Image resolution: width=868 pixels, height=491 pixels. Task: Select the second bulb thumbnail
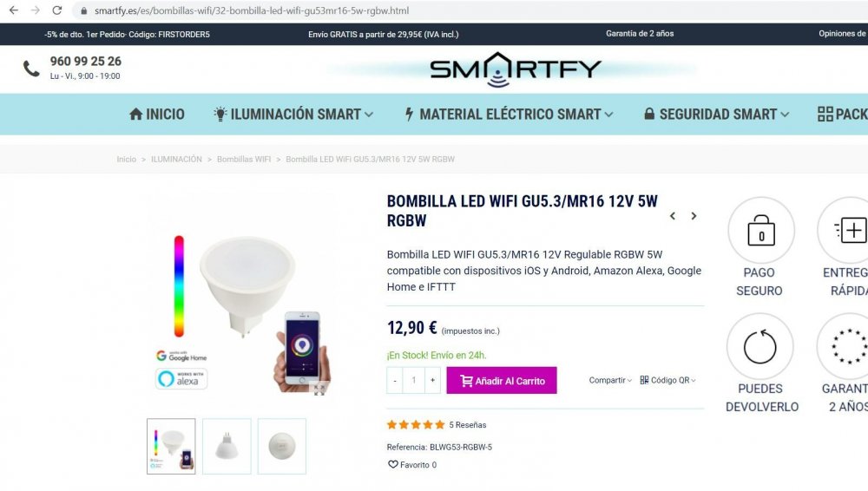(227, 446)
